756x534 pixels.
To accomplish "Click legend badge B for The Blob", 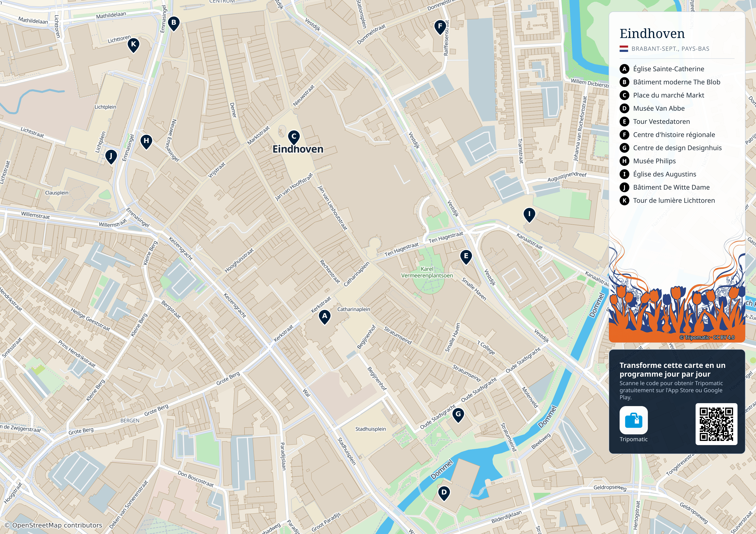I will (624, 82).
